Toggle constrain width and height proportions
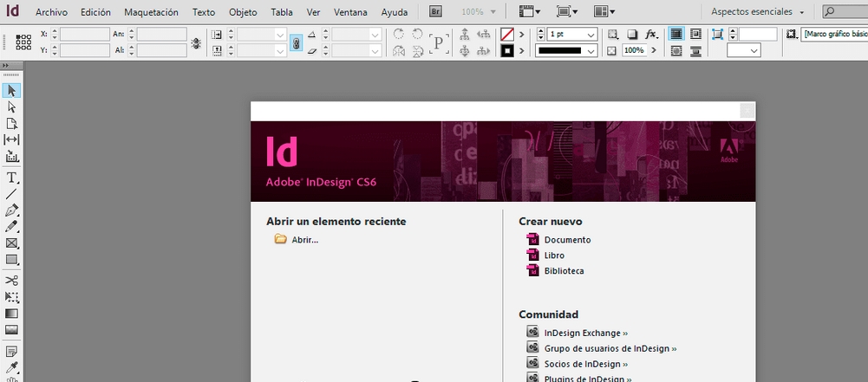The image size is (868, 382). [x=196, y=42]
